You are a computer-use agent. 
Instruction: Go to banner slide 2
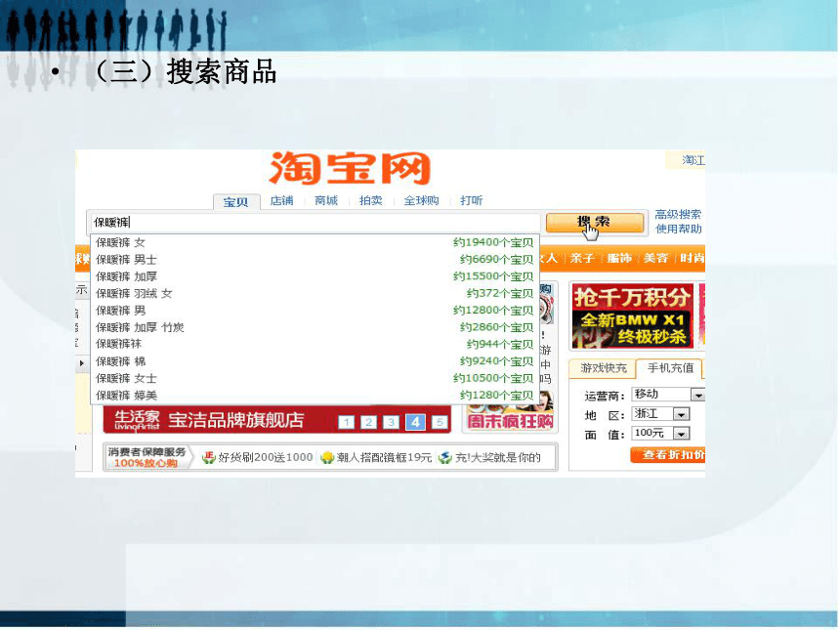(x=369, y=423)
